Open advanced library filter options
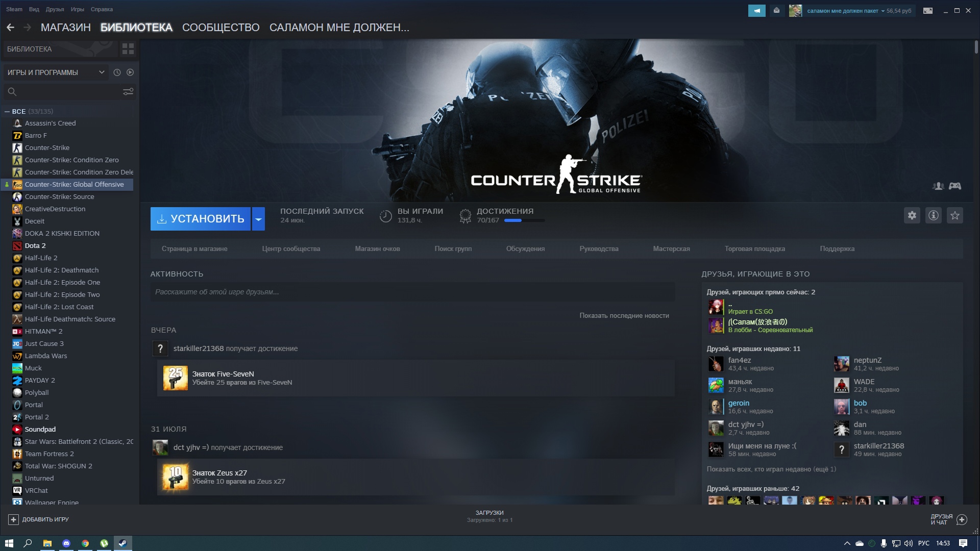This screenshot has width=980, height=551. pos(128,92)
